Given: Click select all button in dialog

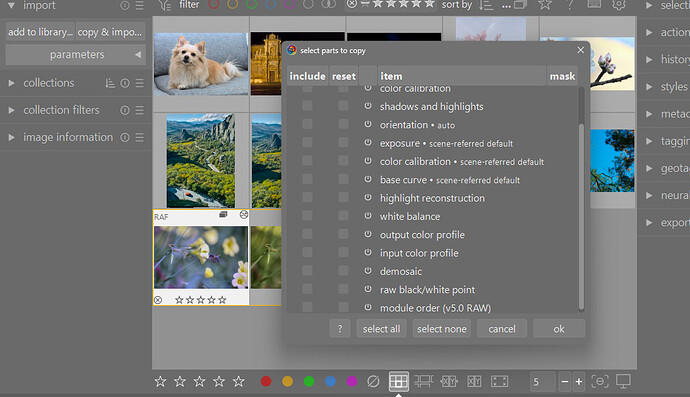Looking at the screenshot, I should 381,329.
